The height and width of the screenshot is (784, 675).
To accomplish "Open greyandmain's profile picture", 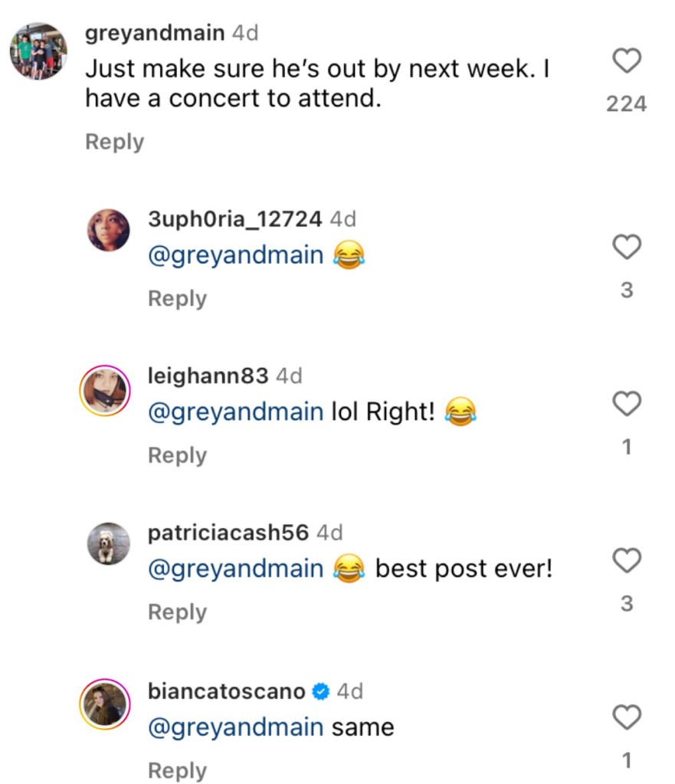I will coord(38,51).
